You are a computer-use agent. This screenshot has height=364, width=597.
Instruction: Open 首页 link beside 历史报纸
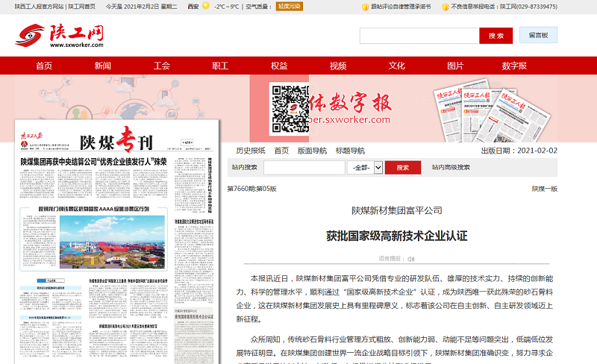coord(281,151)
